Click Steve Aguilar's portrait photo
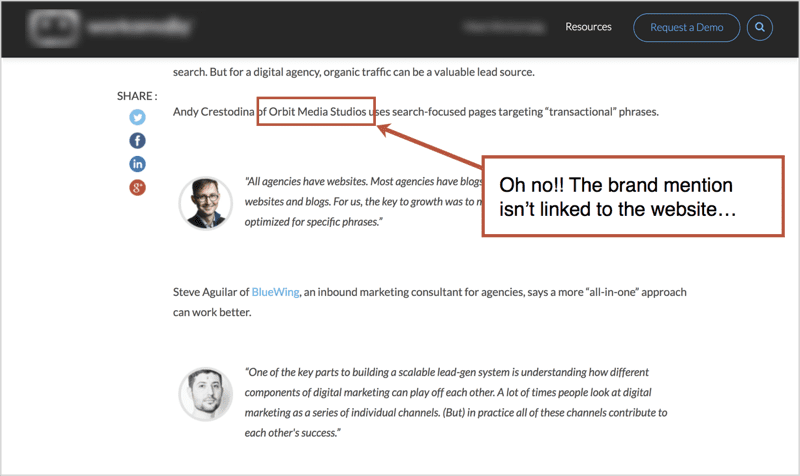 [206, 394]
